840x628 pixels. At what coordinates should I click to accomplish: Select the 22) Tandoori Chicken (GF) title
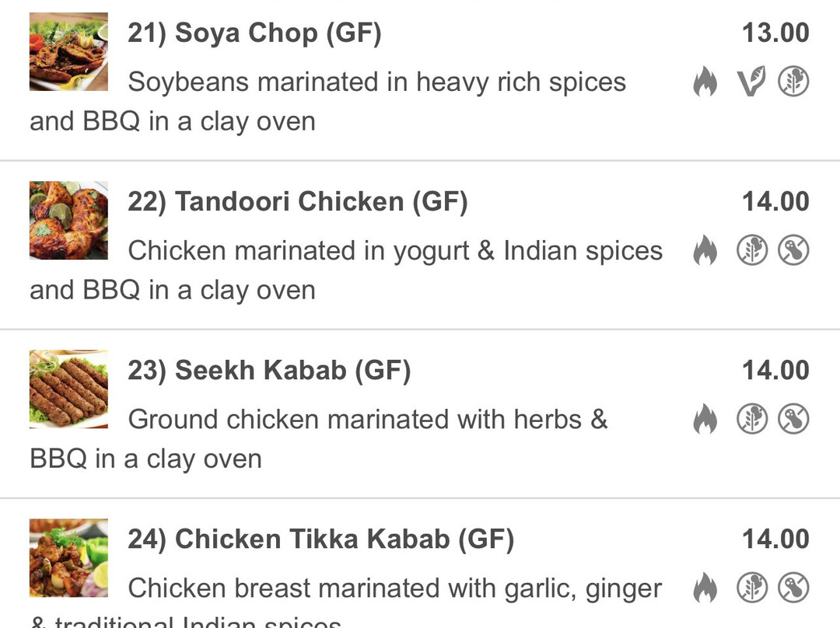pos(298,202)
